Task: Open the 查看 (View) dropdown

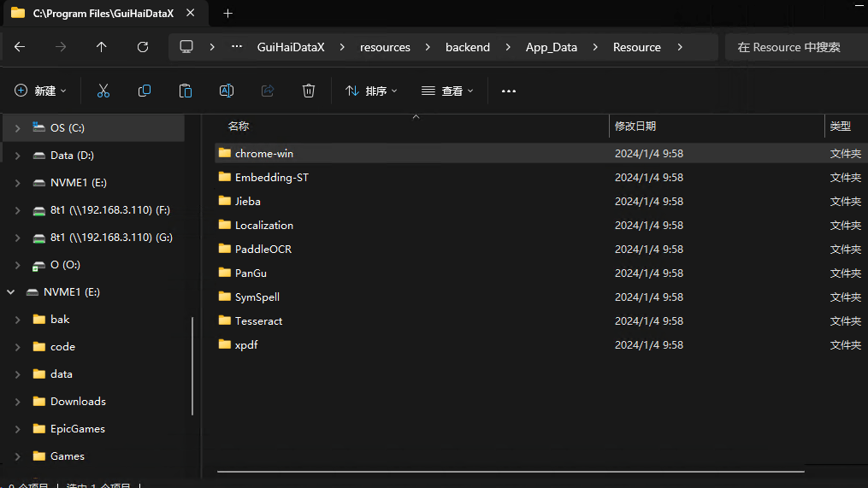Action: [447, 91]
